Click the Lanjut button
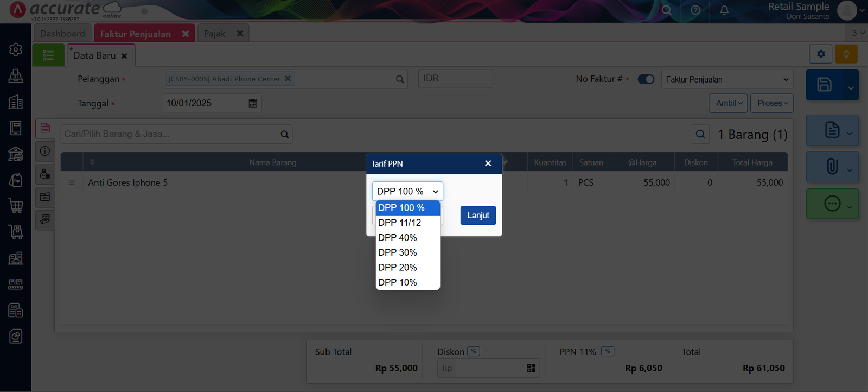Screen dimensions: 868x392 [478, 216]
